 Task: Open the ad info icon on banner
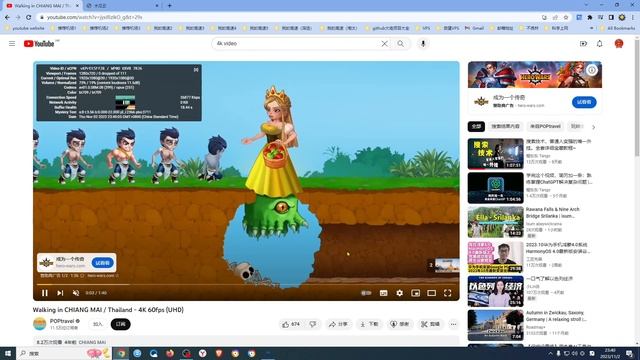592,70
